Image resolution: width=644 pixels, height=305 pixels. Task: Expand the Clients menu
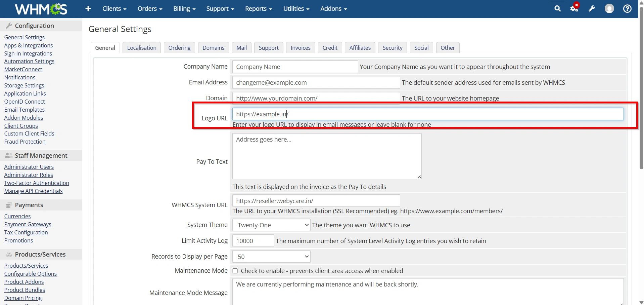point(114,9)
